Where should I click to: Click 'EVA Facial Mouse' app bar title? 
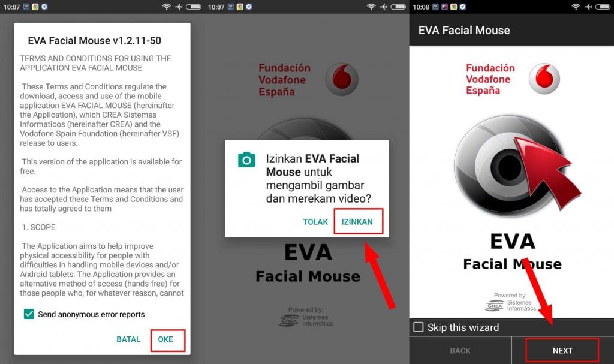point(464,30)
